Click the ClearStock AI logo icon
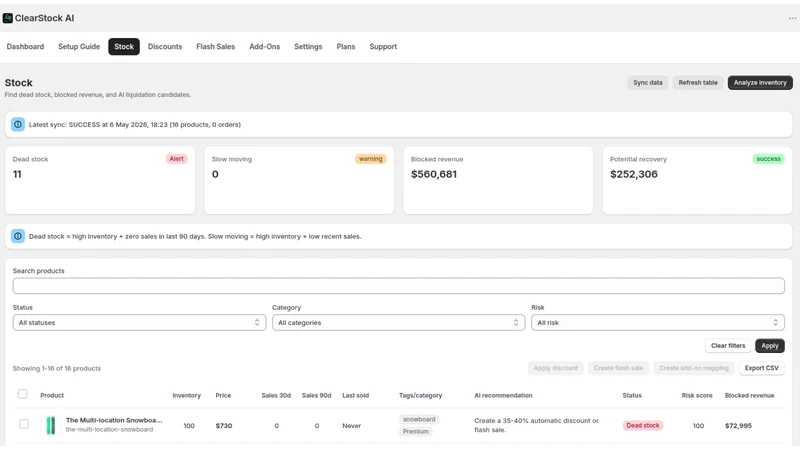This screenshot has width=800, height=450. coord(8,18)
